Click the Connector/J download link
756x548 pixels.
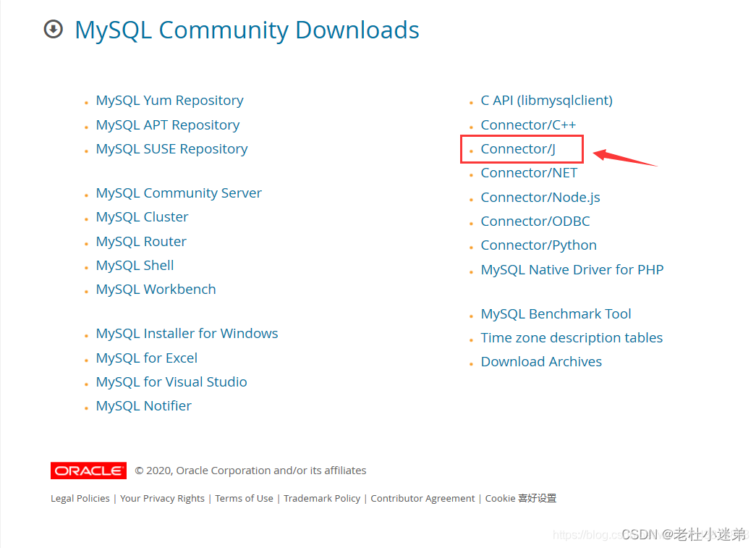518,149
